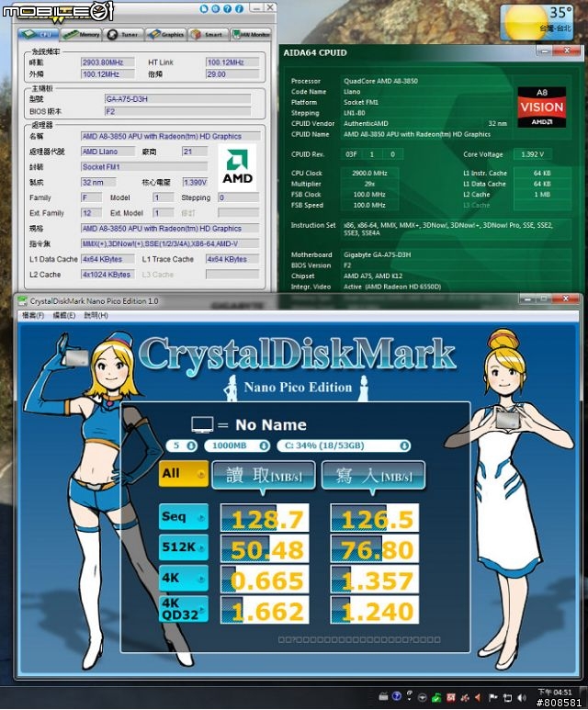Image resolution: width=588 pixels, height=710 pixels.
Task: Click the blue help question mark icon
Action: pos(228,8)
